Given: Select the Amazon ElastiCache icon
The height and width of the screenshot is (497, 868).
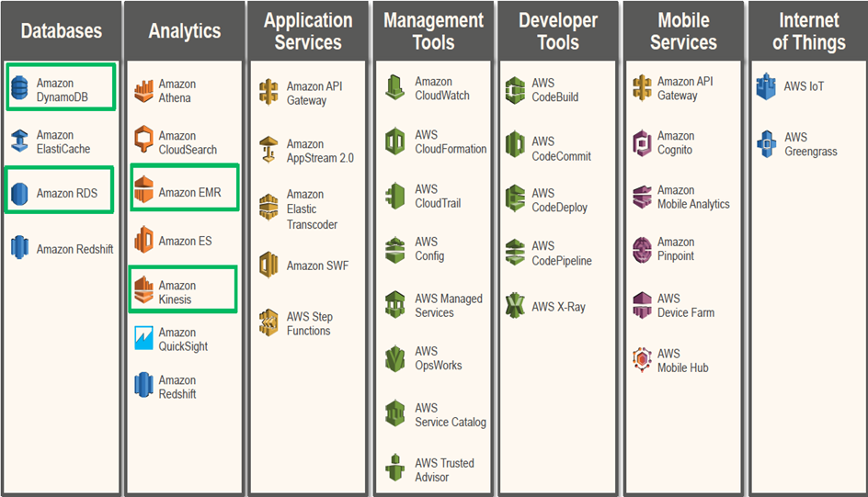Looking at the screenshot, I should tap(19, 141).
